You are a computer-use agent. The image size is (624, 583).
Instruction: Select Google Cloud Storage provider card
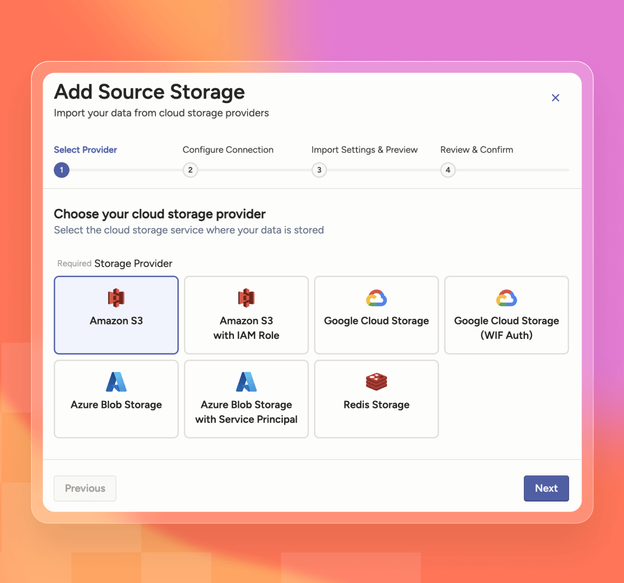376,315
